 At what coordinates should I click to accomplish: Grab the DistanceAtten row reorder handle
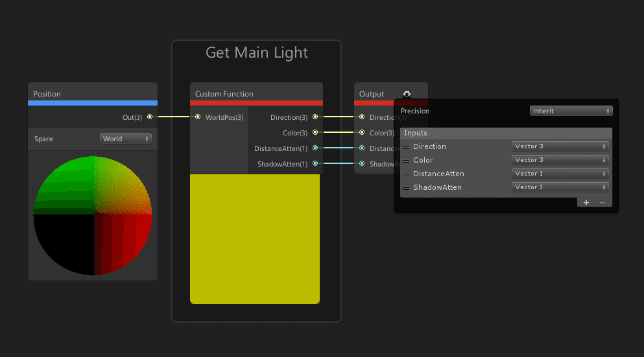[x=406, y=174]
